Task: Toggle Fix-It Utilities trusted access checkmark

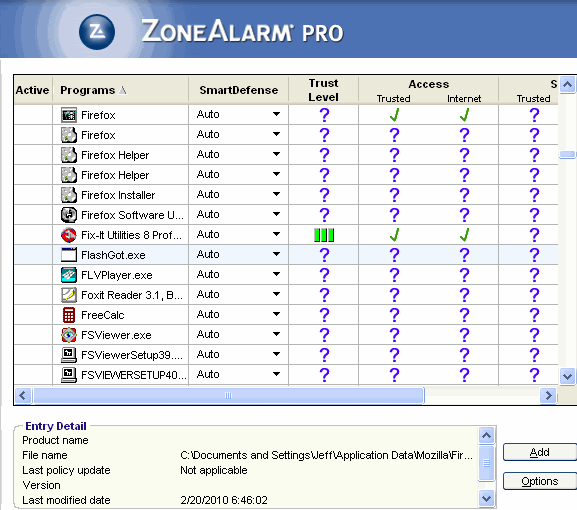Action: coord(394,235)
